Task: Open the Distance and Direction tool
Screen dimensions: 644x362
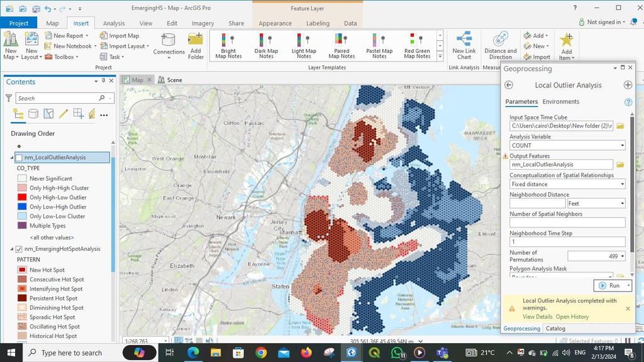Action: 500,45
